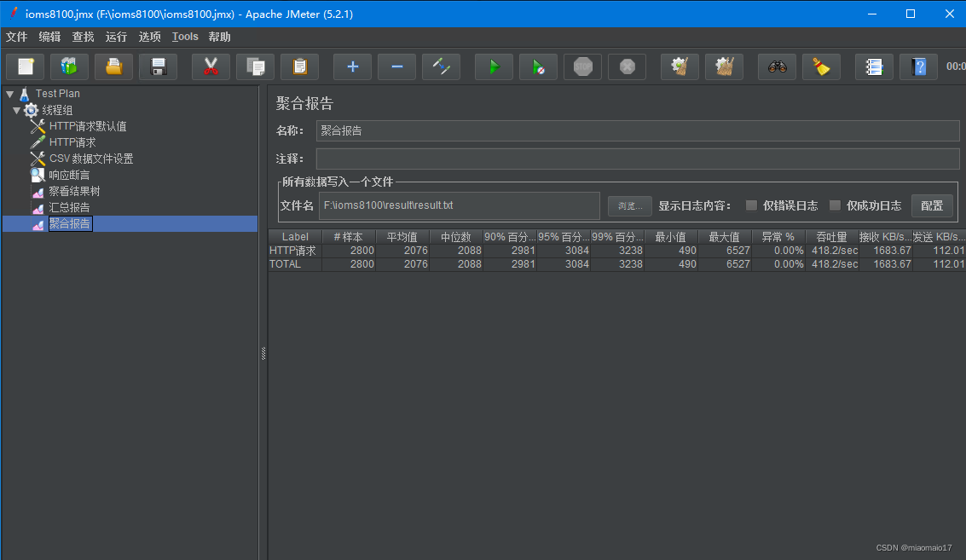Image resolution: width=966 pixels, height=560 pixels.
Task: Click the 吞吐量 column header
Action: point(831,237)
